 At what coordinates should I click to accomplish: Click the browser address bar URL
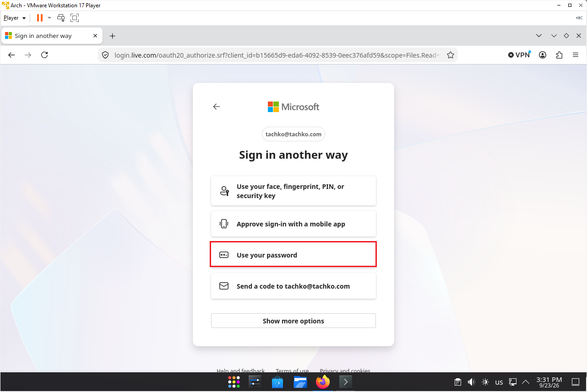pyautogui.click(x=277, y=55)
